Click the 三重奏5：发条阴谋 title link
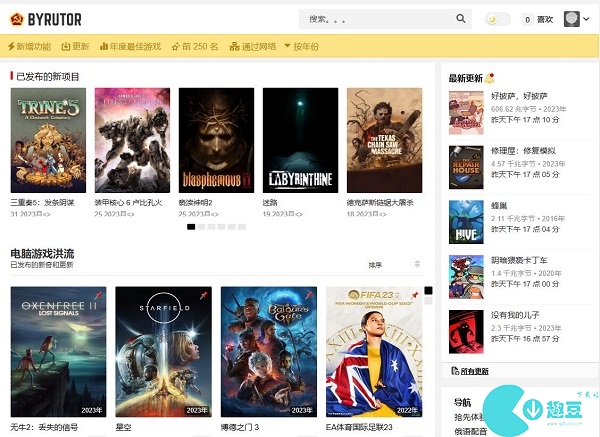This screenshot has width=600, height=437. point(42,203)
